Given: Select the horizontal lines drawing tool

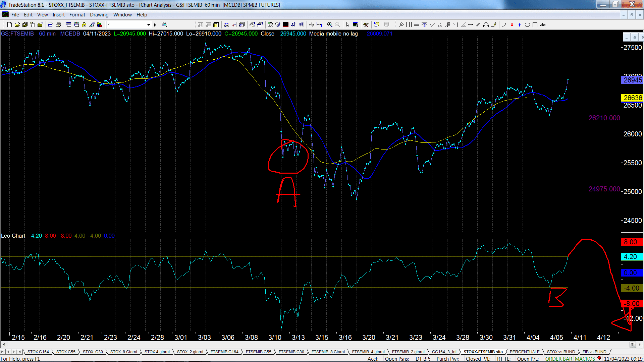Looking at the screenshot, I should [416, 25].
